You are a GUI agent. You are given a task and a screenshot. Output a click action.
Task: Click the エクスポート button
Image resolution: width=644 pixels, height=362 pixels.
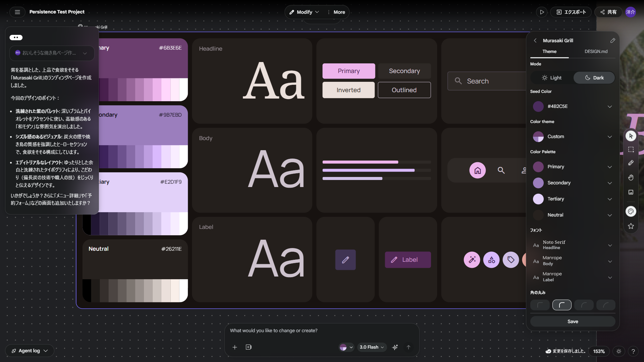pyautogui.click(x=570, y=12)
